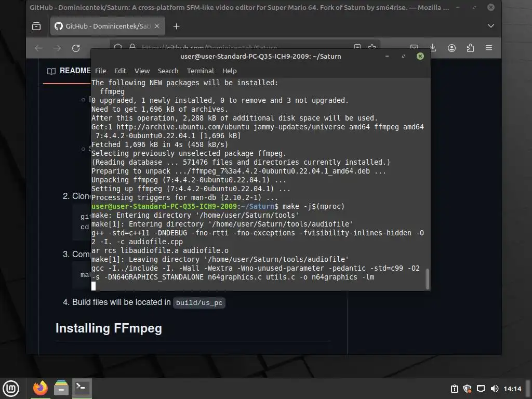Minimize the Saturn terminal window
Image resolution: width=532 pixels, height=399 pixels.
(387, 56)
